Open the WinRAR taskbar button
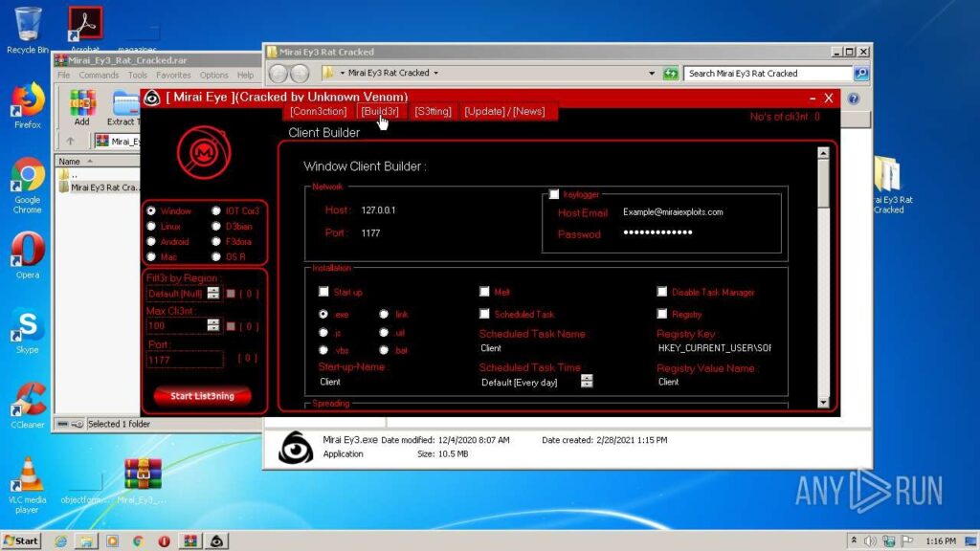The width and height of the screenshot is (980, 551). tap(190, 541)
